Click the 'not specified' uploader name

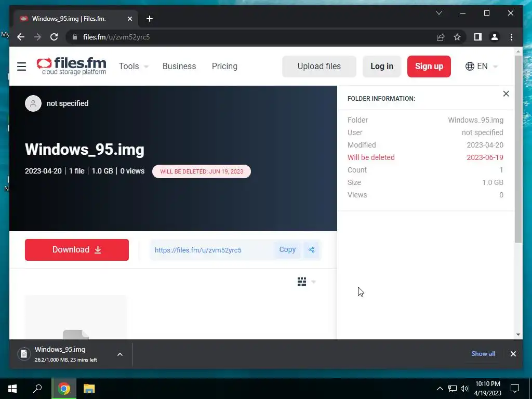(67, 103)
